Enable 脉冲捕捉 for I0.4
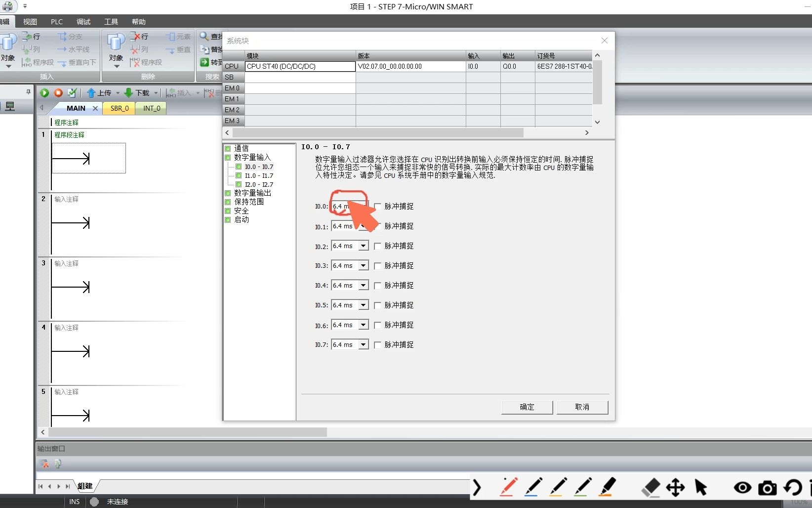Image resolution: width=812 pixels, height=508 pixels. click(x=377, y=286)
